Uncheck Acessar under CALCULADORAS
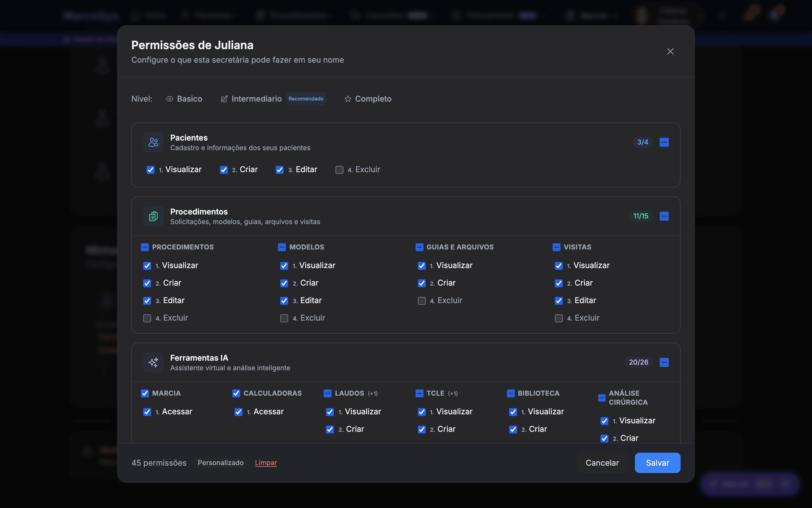812x508 pixels. click(238, 412)
